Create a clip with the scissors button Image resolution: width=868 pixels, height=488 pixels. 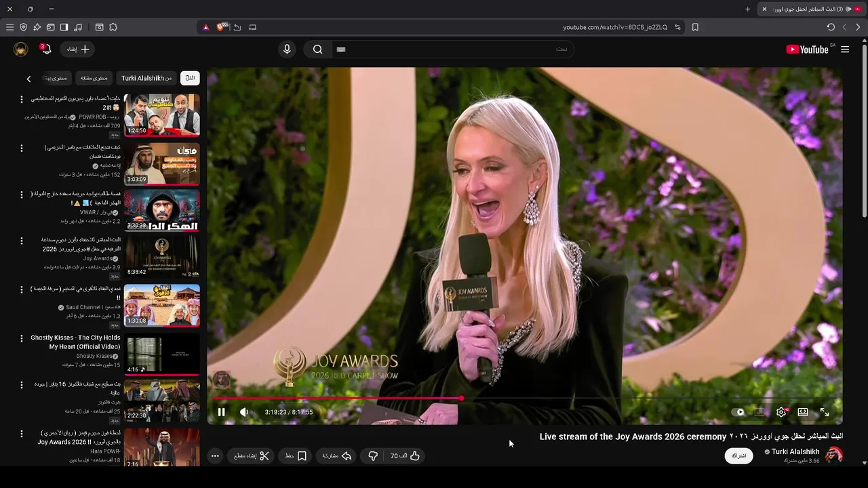[x=252, y=456]
